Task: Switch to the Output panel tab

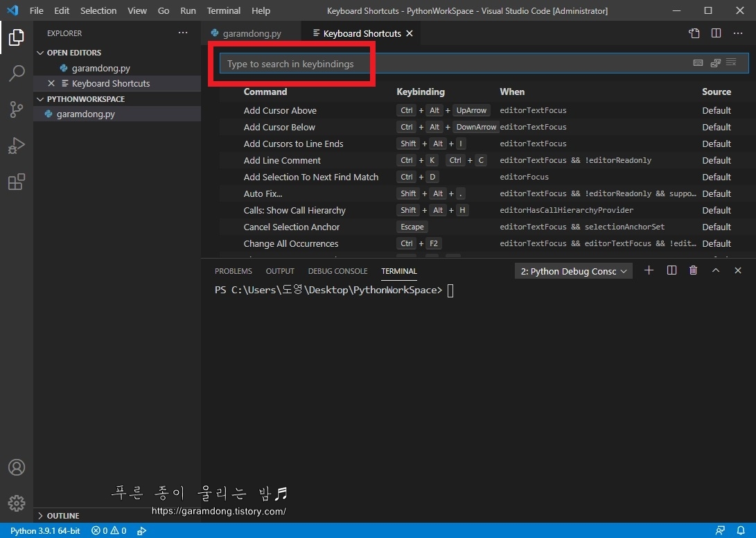Action: pyautogui.click(x=280, y=271)
